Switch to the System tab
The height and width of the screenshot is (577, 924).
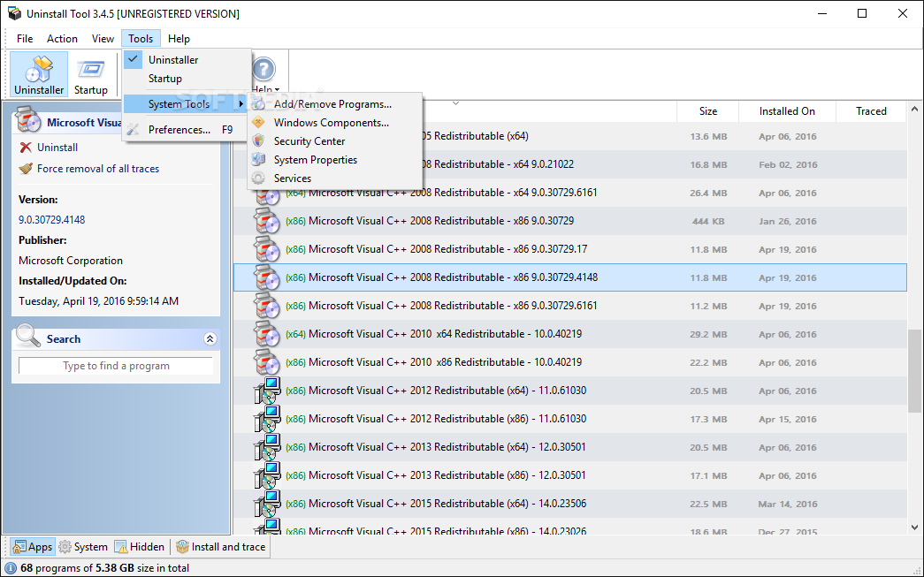click(x=83, y=547)
